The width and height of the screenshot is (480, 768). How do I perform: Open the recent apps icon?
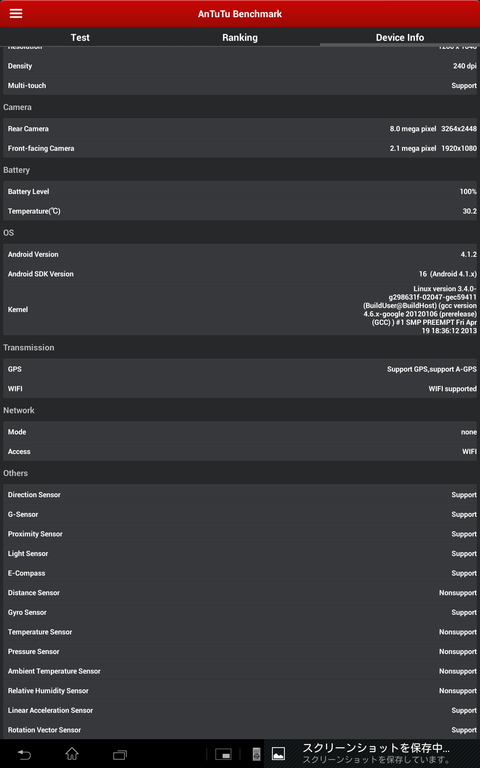click(x=120, y=754)
